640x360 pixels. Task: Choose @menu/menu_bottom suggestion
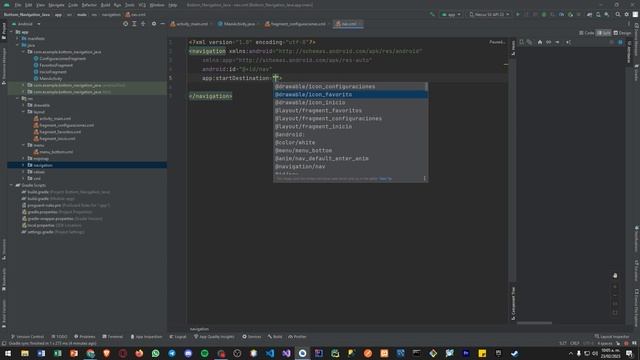point(350,150)
